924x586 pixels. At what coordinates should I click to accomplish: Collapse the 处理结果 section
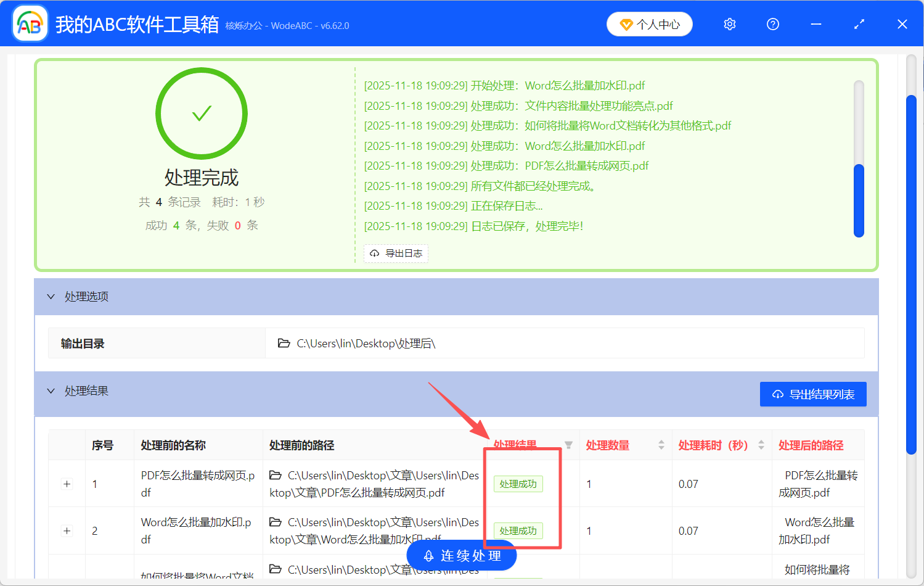[x=51, y=390]
